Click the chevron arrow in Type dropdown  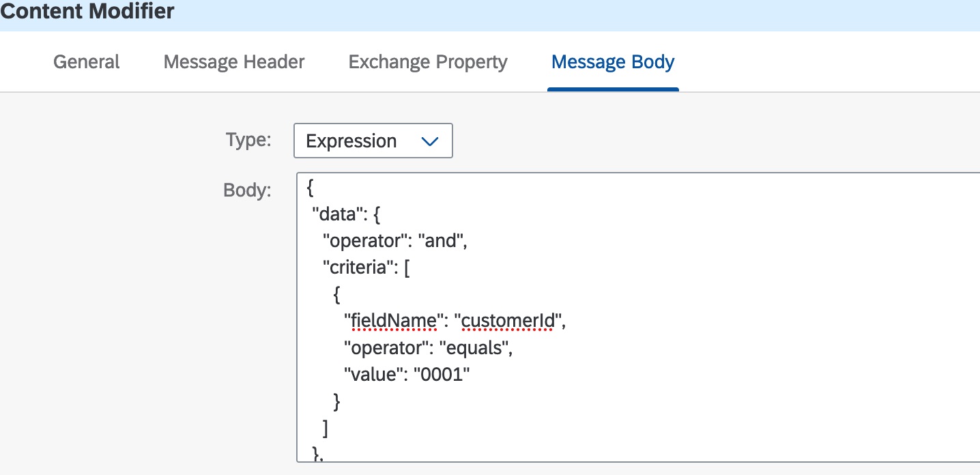(430, 141)
